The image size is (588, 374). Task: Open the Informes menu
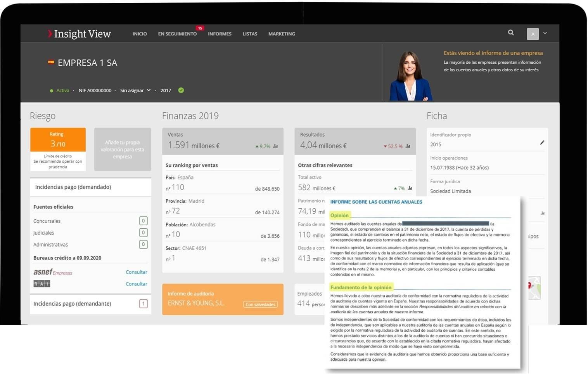(220, 34)
